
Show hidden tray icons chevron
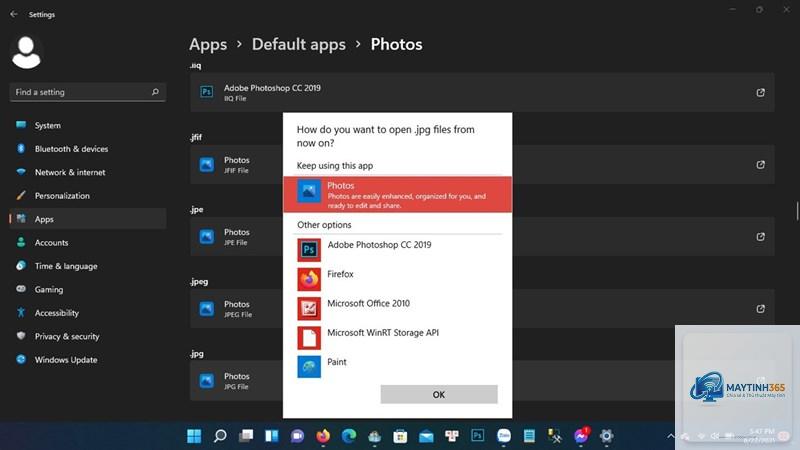click(x=670, y=436)
